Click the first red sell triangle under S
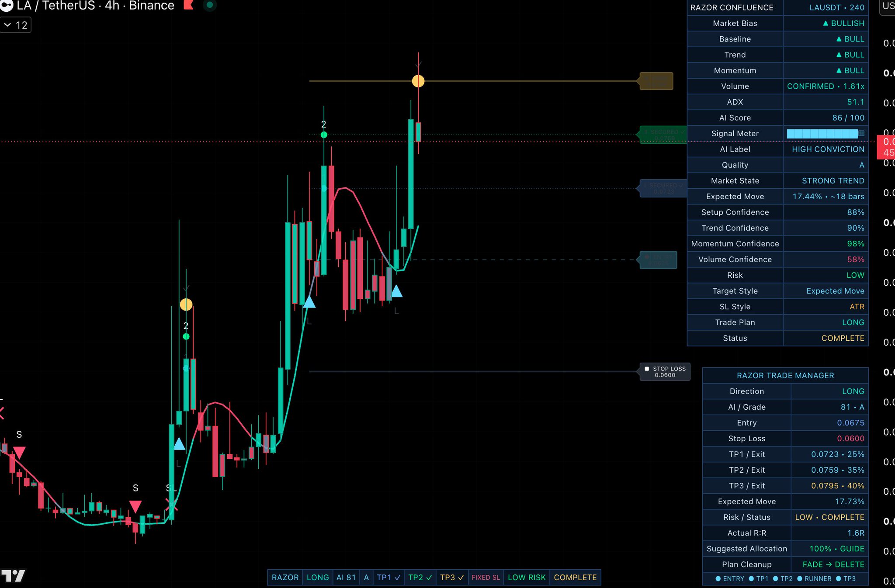895x588 pixels. pos(19,453)
